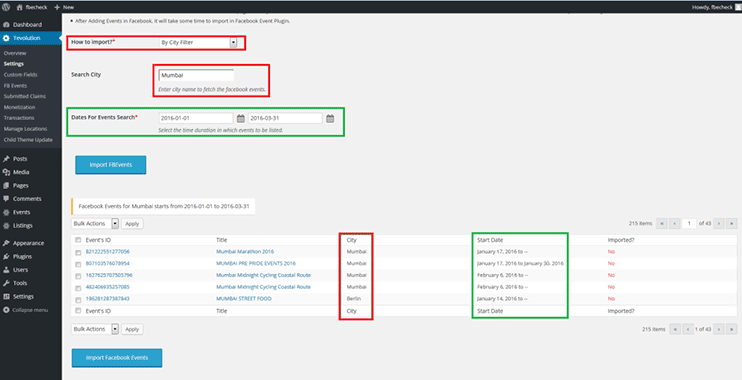Open Monetization submenu item

[x=19, y=107]
